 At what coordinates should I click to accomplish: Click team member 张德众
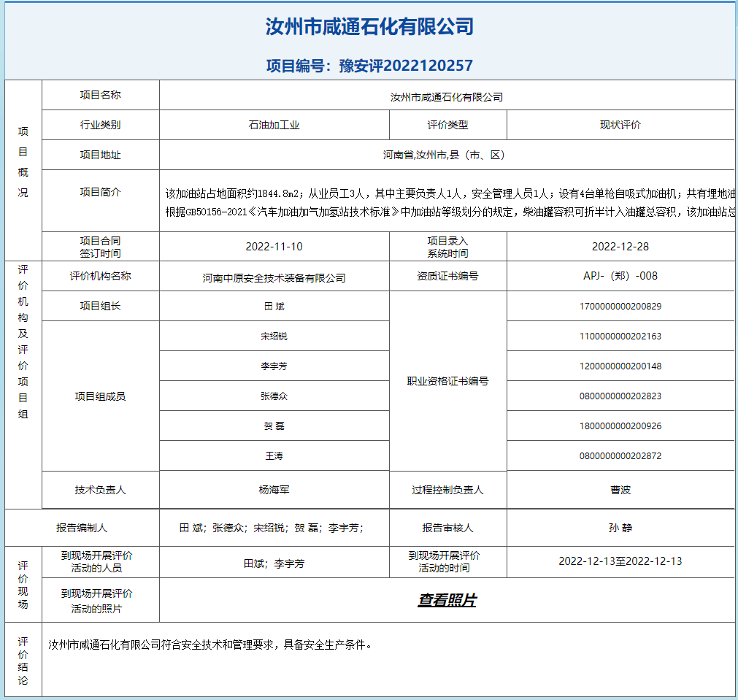coord(274,396)
